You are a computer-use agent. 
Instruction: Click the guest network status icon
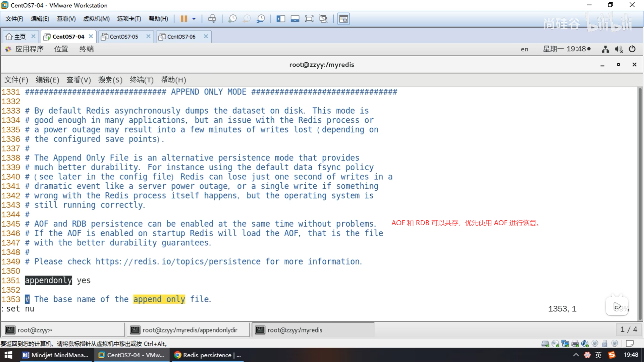tap(605, 49)
